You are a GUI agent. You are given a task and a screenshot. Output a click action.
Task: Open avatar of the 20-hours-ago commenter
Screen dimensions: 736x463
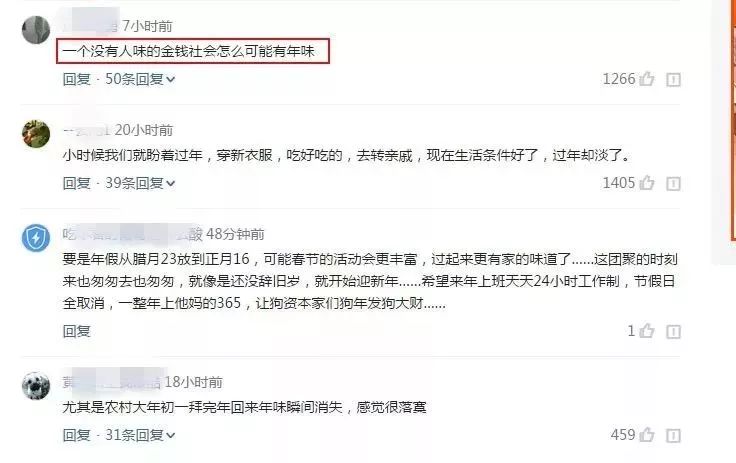(36, 133)
